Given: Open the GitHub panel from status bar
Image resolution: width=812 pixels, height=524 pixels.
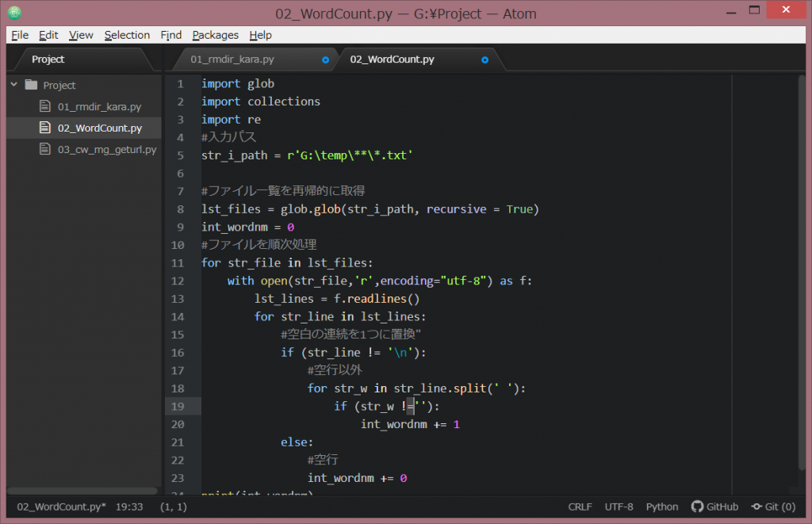Looking at the screenshot, I should [714, 507].
